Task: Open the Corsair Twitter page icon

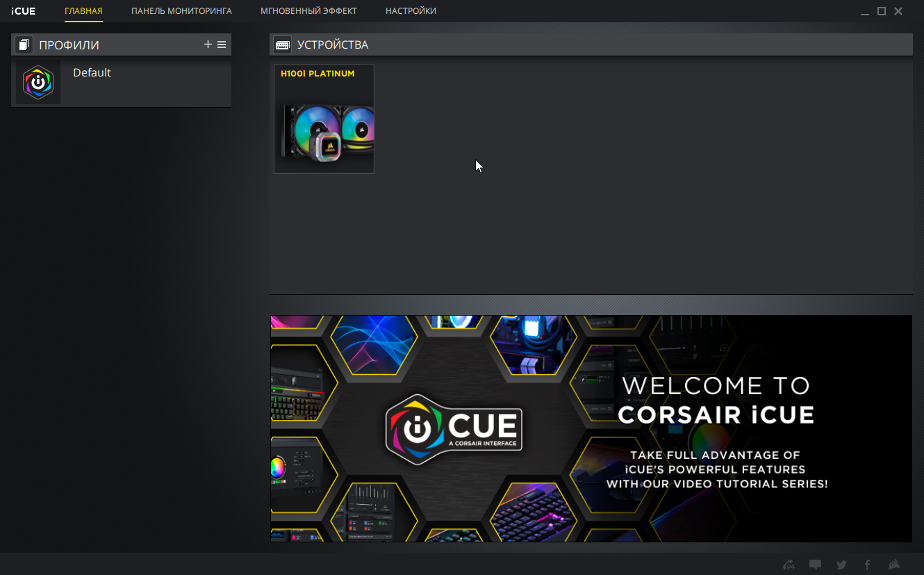Action: pos(841,565)
